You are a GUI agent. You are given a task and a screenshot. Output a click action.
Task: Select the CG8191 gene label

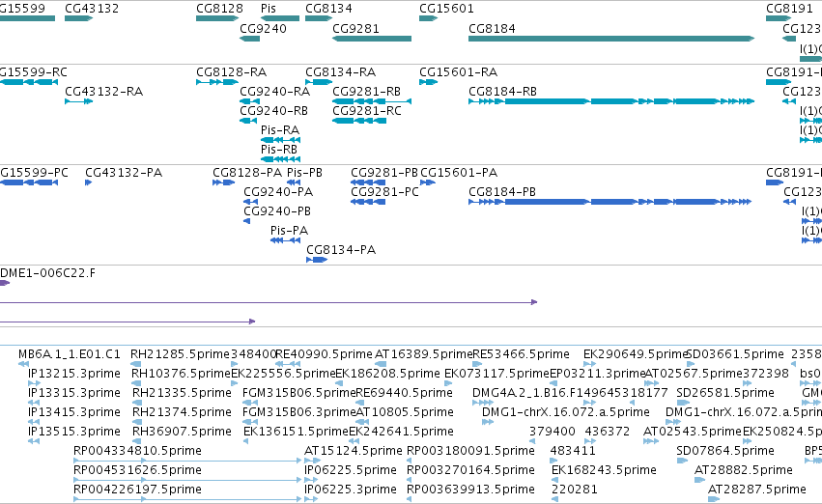(789, 9)
